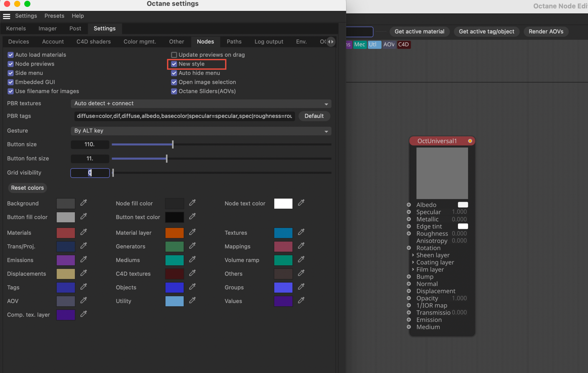Click the Reset colors button
The height and width of the screenshot is (373, 588).
27,188
